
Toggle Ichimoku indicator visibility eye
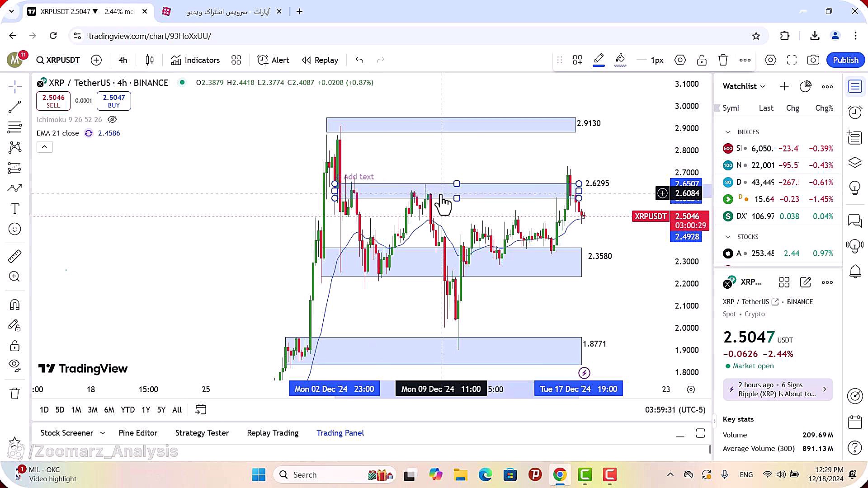click(x=112, y=120)
